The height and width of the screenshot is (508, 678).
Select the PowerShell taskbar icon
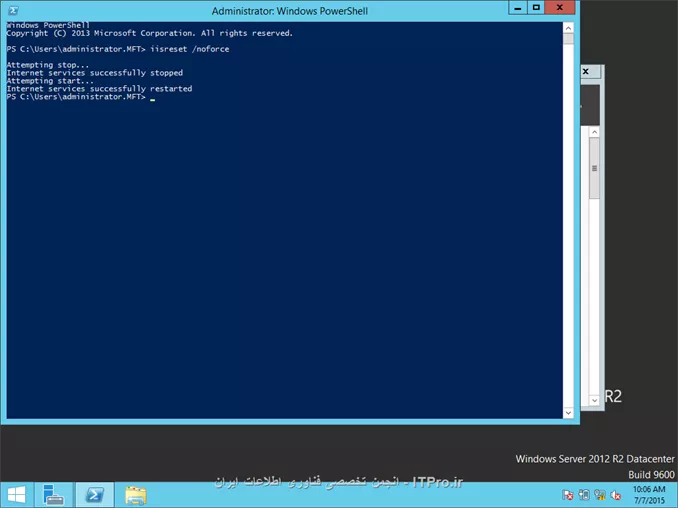pyautogui.click(x=95, y=495)
